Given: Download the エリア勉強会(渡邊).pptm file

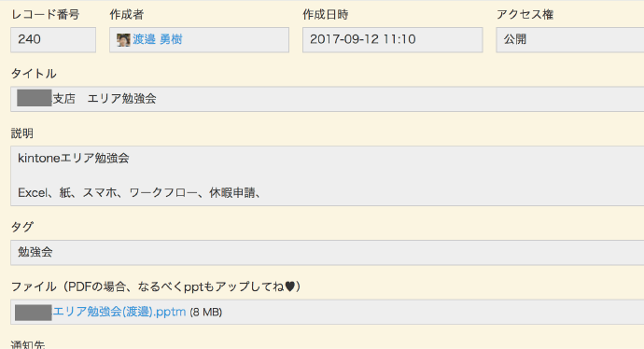Looking at the screenshot, I should pyautogui.click(x=119, y=312).
